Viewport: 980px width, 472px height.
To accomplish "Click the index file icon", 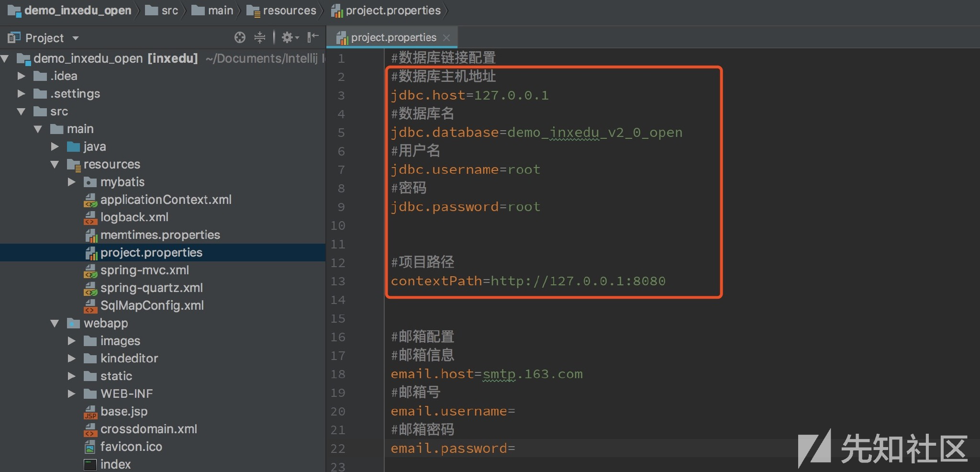I will [x=90, y=464].
